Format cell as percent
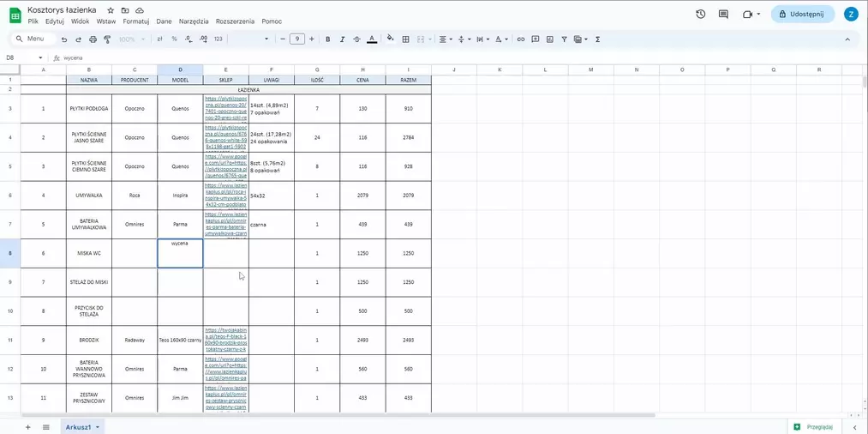868x434 pixels. click(175, 39)
